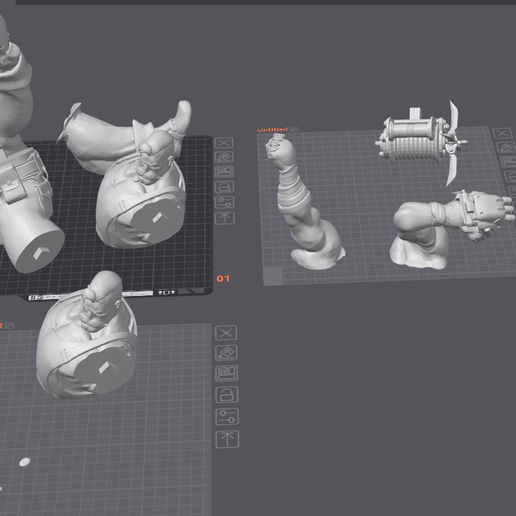
Task: Open plate settings for the lower plate
Action: coord(227,416)
